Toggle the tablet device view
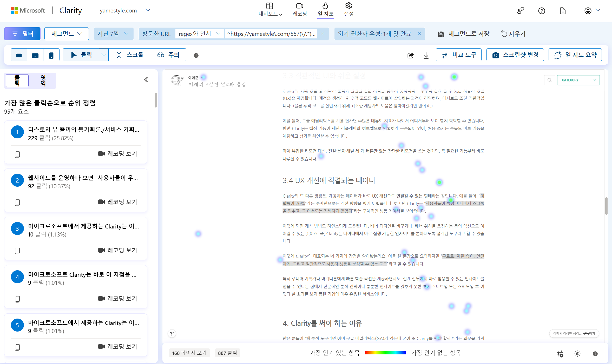This screenshot has width=612, height=364. [x=35, y=55]
